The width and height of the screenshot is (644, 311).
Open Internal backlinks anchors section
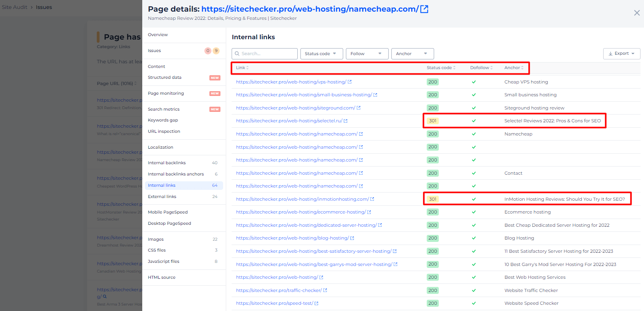tap(176, 174)
